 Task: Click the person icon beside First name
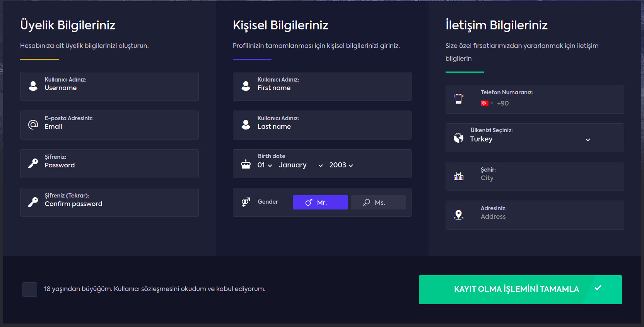click(246, 86)
